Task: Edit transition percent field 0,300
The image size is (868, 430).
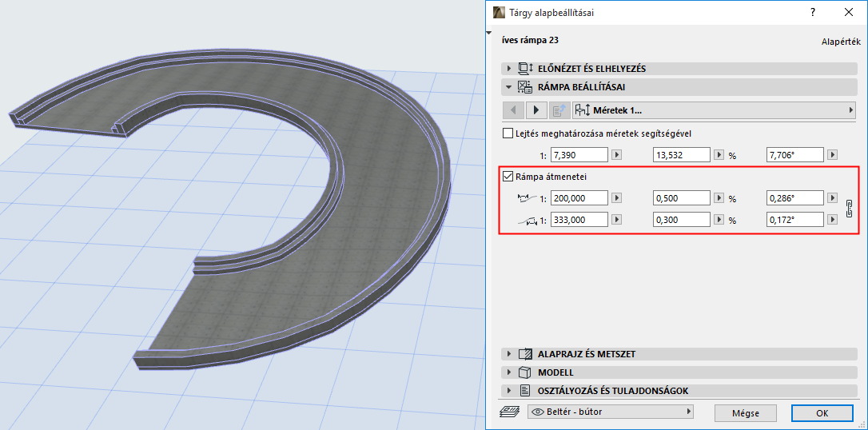Action: point(682,220)
